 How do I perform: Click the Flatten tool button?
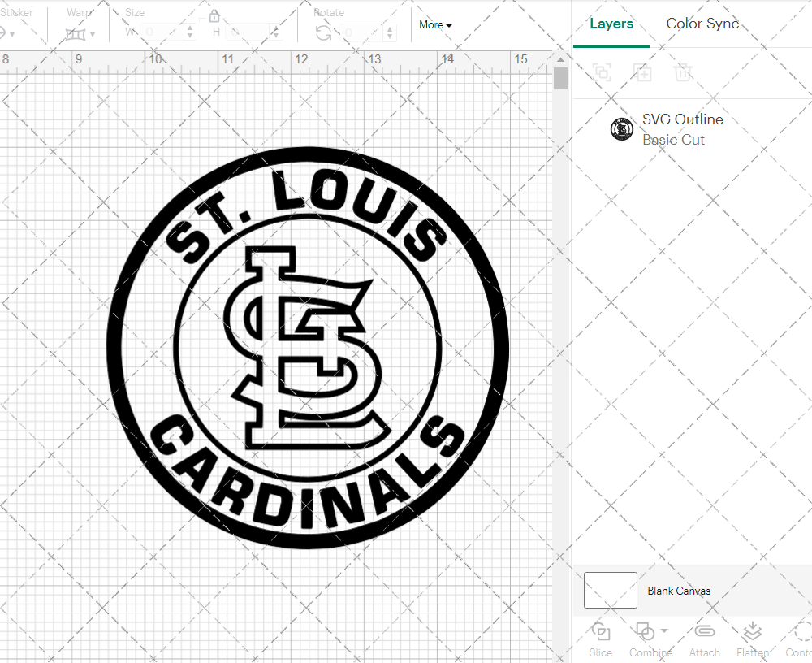pos(753,639)
